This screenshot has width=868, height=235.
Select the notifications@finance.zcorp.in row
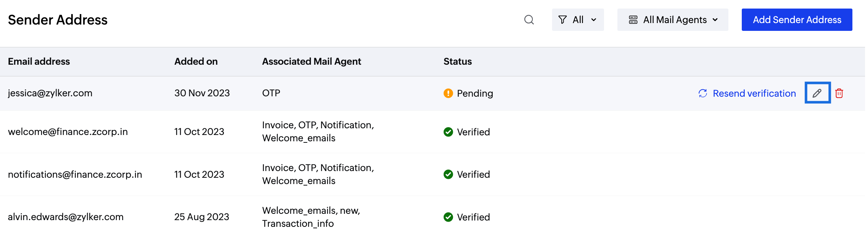pos(433,174)
